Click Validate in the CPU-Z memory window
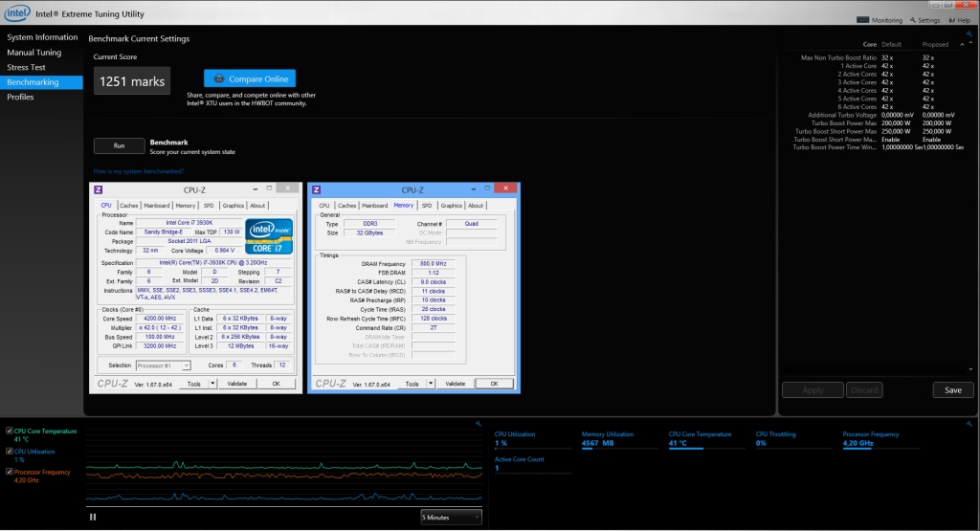Image resolution: width=980 pixels, height=531 pixels. pyautogui.click(x=455, y=384)
